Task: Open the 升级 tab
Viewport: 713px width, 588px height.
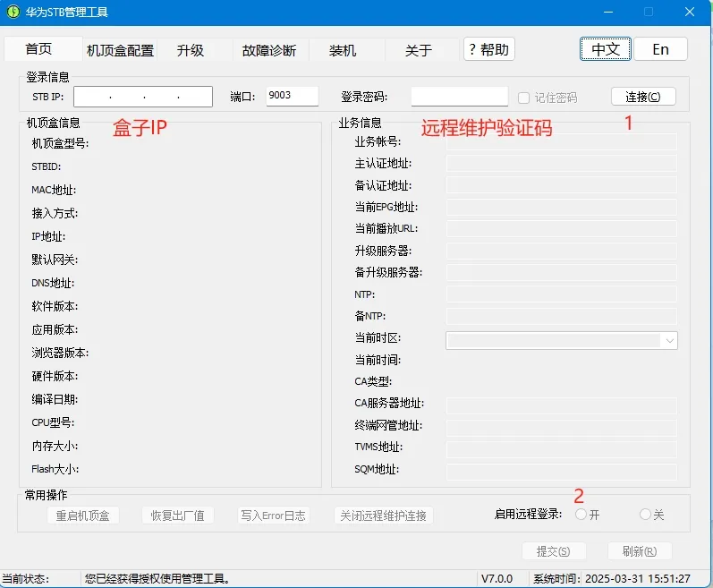Action: click(x=191, y=50)
